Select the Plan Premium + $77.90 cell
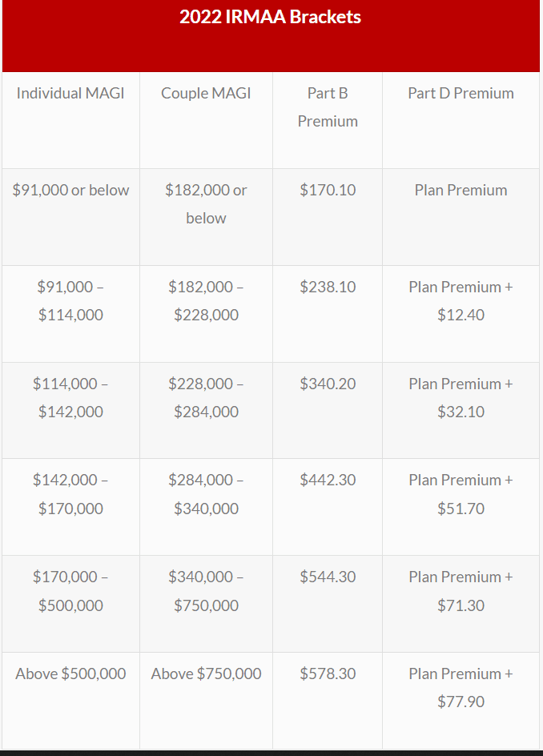 [461, 687]
